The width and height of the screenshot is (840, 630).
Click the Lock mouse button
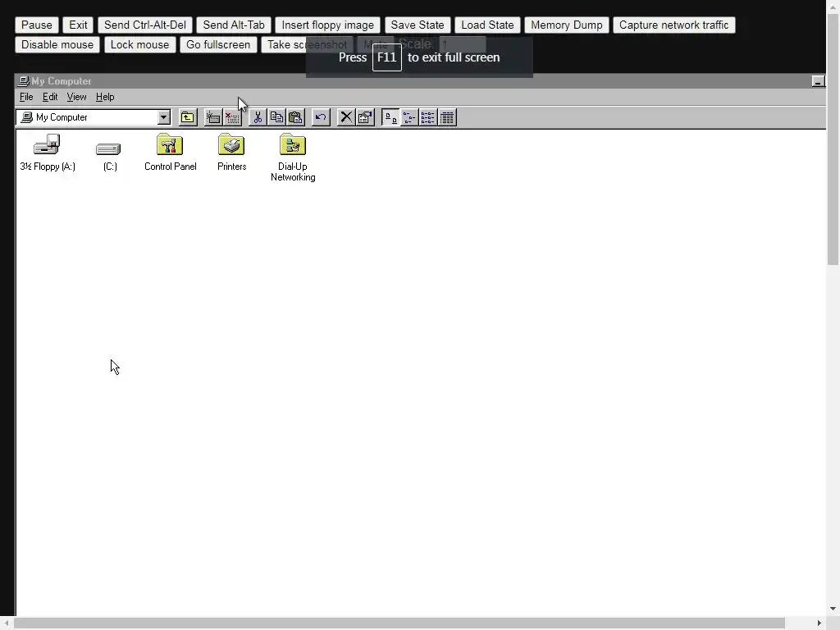coord(139,45)
